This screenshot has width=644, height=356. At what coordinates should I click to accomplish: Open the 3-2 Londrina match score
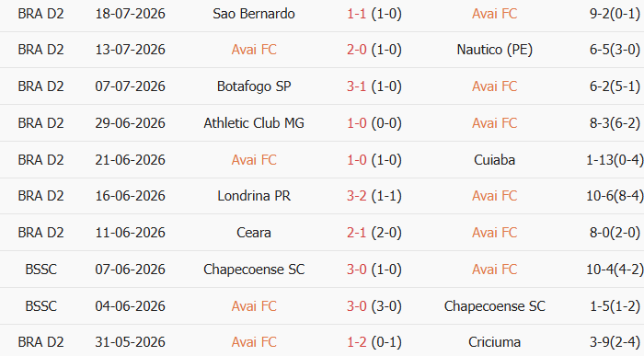click(x=357, y=196)
